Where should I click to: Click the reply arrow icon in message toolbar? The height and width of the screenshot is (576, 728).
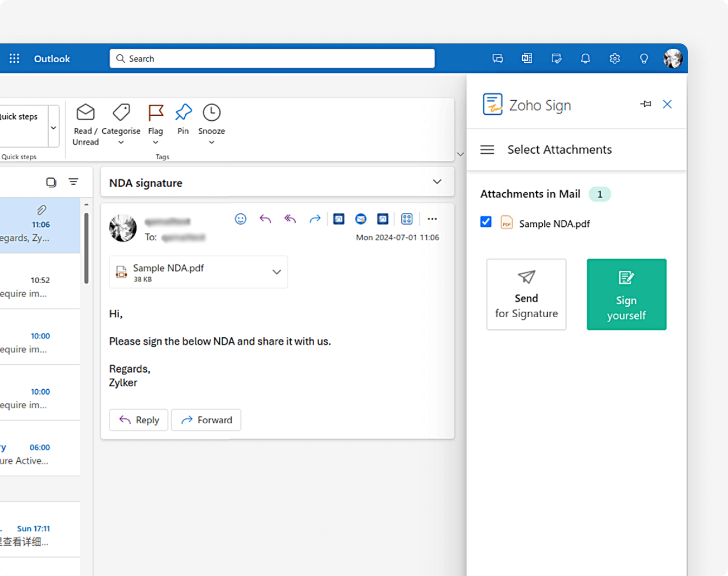(265, 219)
